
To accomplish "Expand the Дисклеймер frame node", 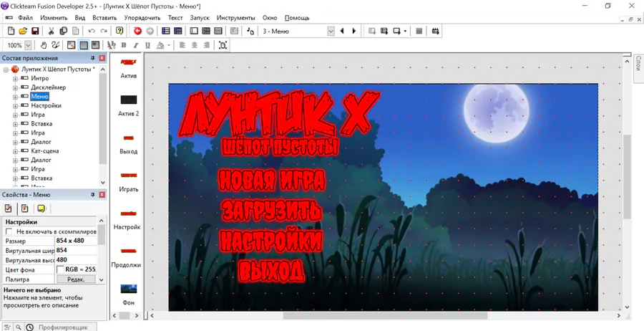I will [15, 87].
